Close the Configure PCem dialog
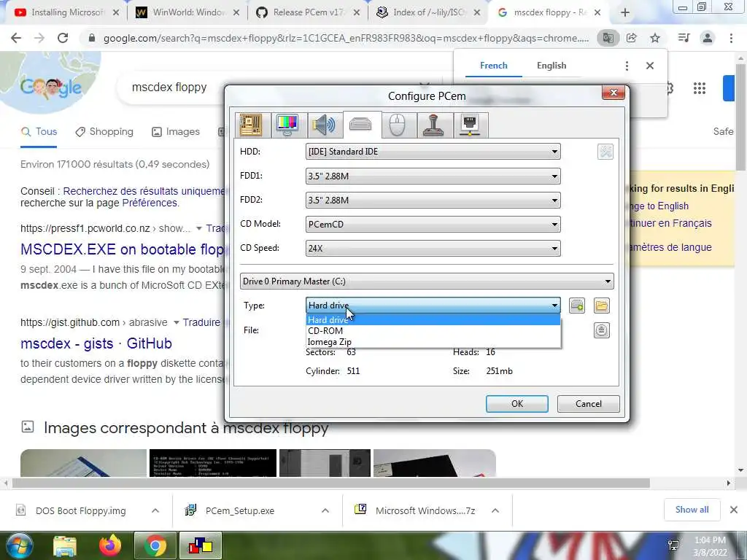The height and width of the screenshot is (560, 747). [x=614, y=93]
